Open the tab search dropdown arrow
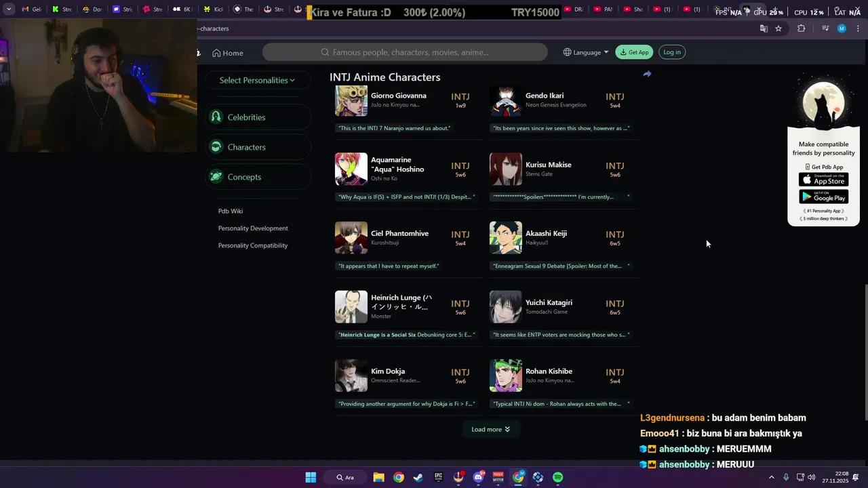The image size is (868, 488). point(9,9)
